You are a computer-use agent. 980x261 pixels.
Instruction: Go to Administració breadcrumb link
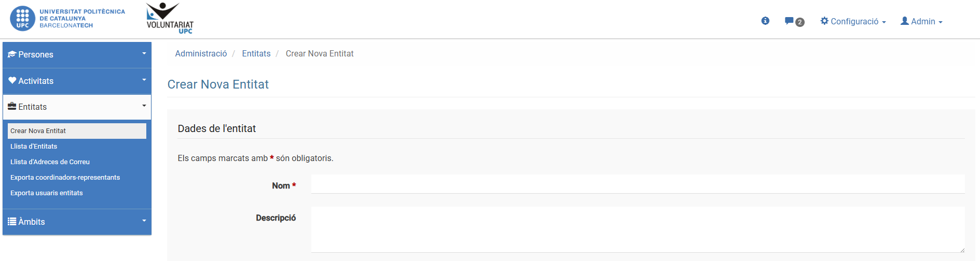click(x=201, y=54)
